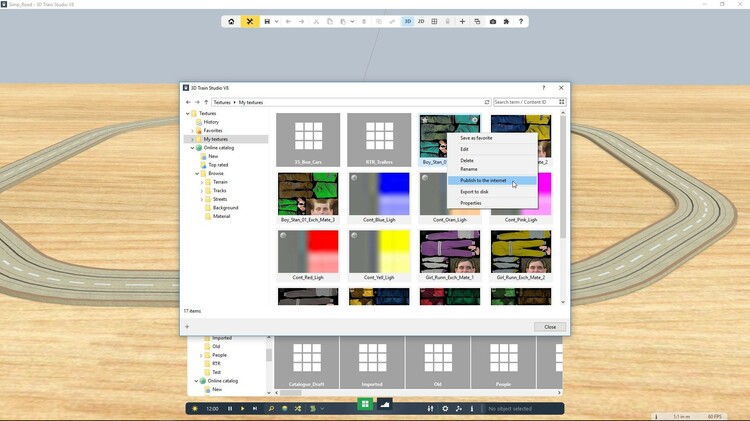This screenshot has width=750, height=421.
Task: Toggle favorite star on selected Boy_Stan texture
Action: coord(424,120)
